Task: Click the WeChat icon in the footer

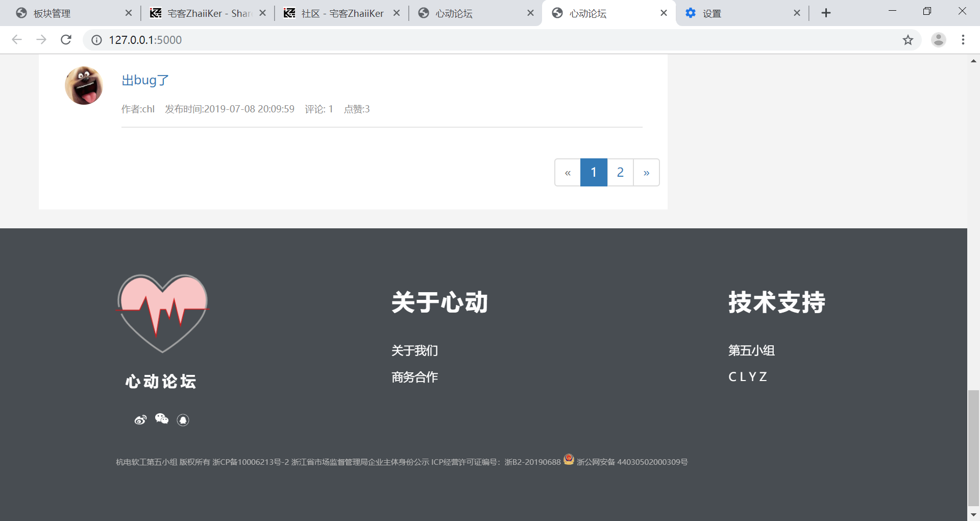Action: (162, 419)
